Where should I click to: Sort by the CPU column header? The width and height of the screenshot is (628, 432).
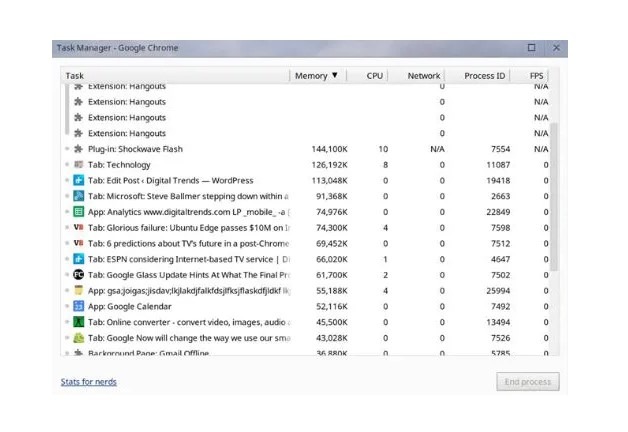(367, 76)
